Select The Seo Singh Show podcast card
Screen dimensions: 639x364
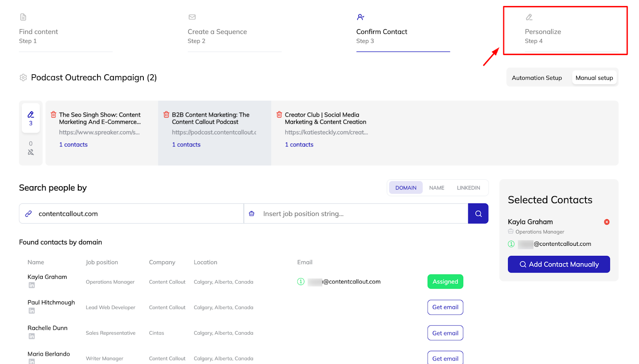pos(102,133)
